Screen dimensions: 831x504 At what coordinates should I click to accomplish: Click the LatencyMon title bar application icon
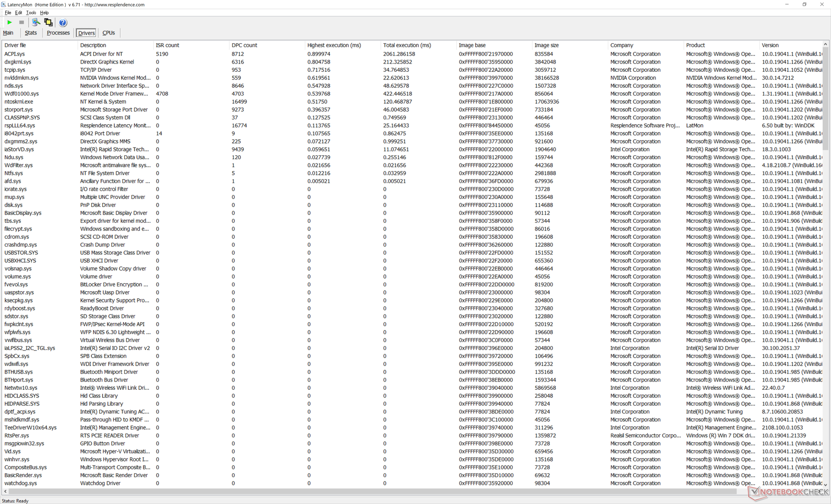pos(4,4)
